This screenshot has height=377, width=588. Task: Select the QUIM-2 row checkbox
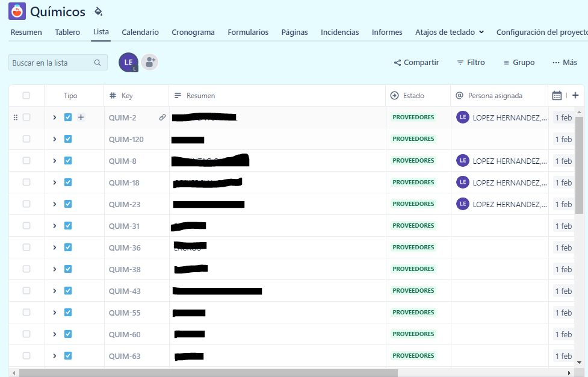(x=26, y=117)
